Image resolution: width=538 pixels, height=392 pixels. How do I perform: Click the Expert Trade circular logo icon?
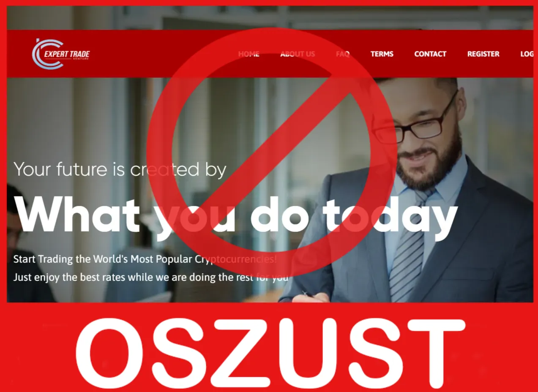(48, 54)
